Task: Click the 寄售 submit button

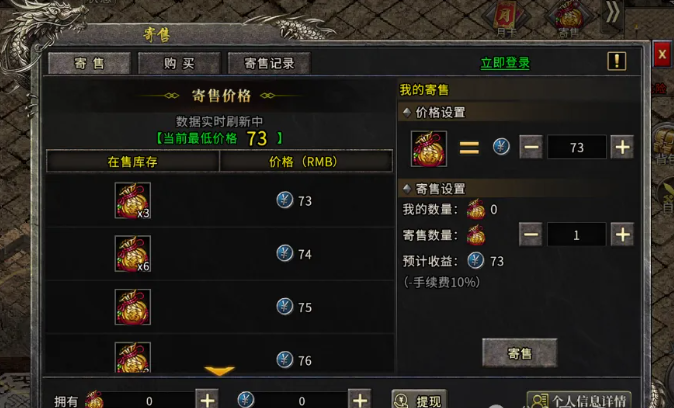Action: pyautogui.click(x=520, y=353)
